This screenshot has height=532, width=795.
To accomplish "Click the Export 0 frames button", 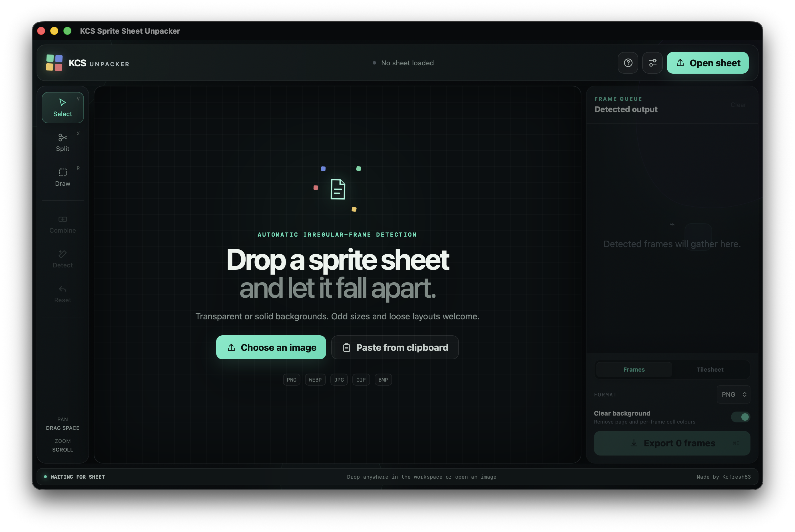I will 672,443.
